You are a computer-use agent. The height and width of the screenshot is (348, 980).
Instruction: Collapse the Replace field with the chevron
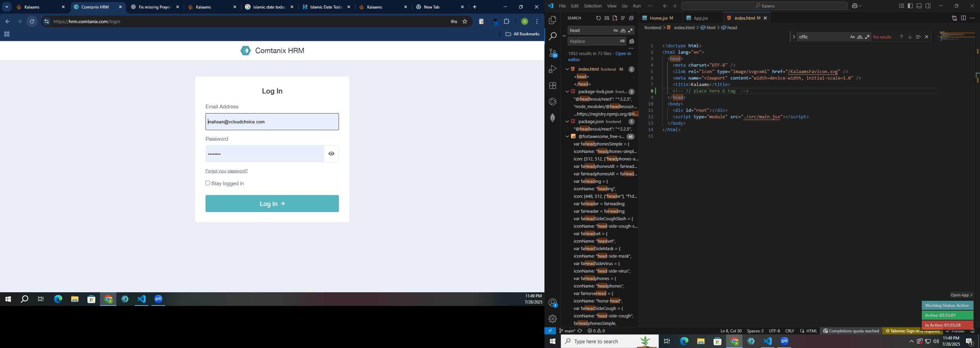pos(564,36)
